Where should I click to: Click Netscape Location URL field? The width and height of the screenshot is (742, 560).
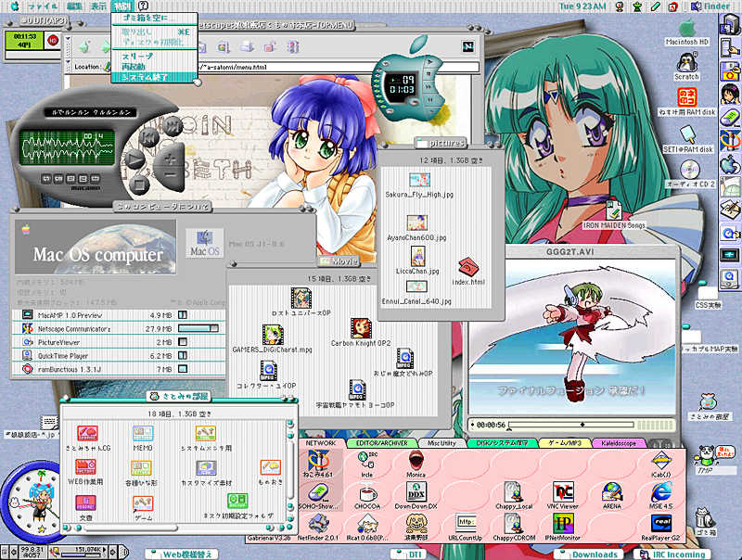point(339,67)
